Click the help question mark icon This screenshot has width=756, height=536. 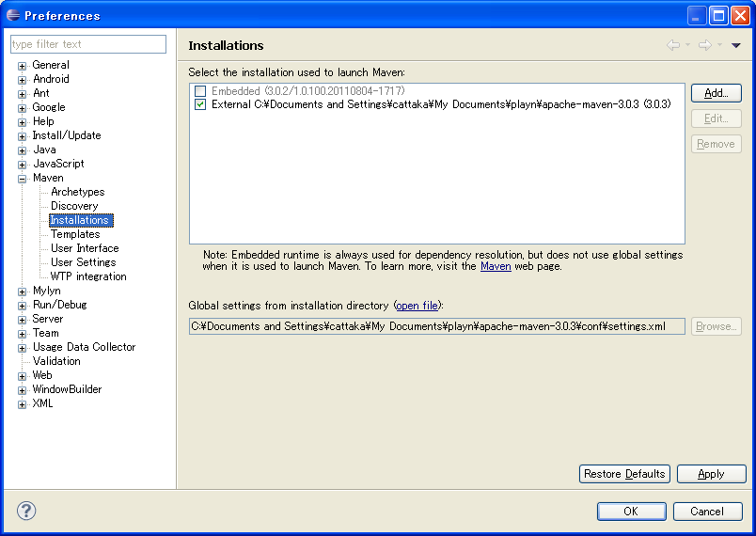coord(26,511)
